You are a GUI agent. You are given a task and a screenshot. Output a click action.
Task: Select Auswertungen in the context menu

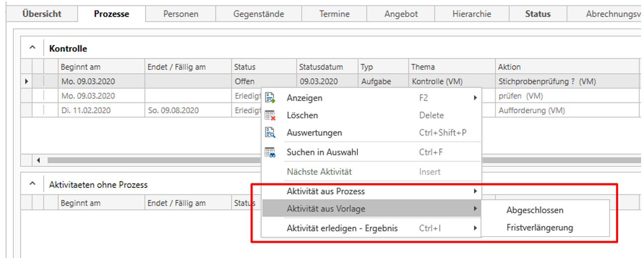click(371, 133)
